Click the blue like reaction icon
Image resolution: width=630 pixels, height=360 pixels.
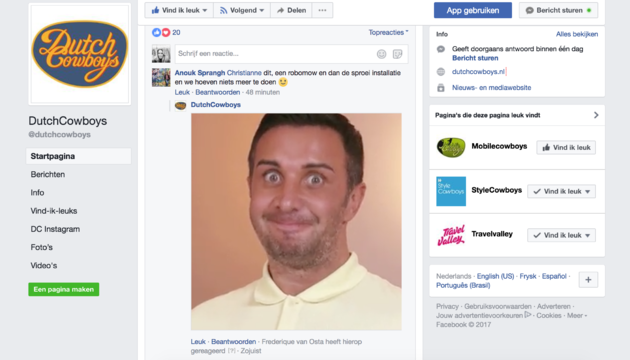156,33
